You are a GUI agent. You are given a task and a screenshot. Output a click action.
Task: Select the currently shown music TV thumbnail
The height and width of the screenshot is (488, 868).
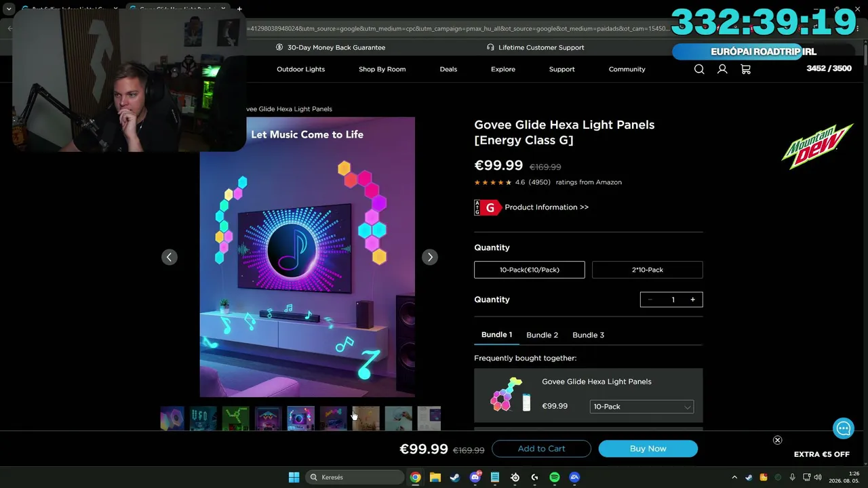tap(301, 418)
